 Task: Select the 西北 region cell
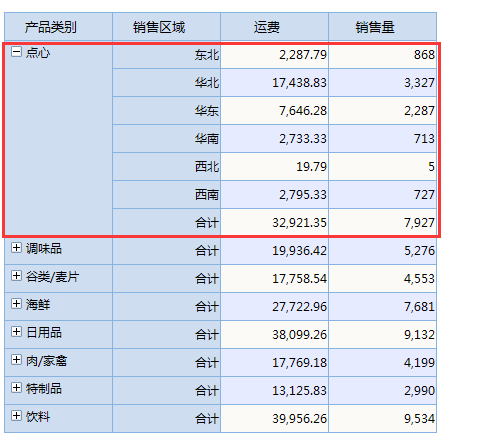pyautogui.click(x=166, y=167)
